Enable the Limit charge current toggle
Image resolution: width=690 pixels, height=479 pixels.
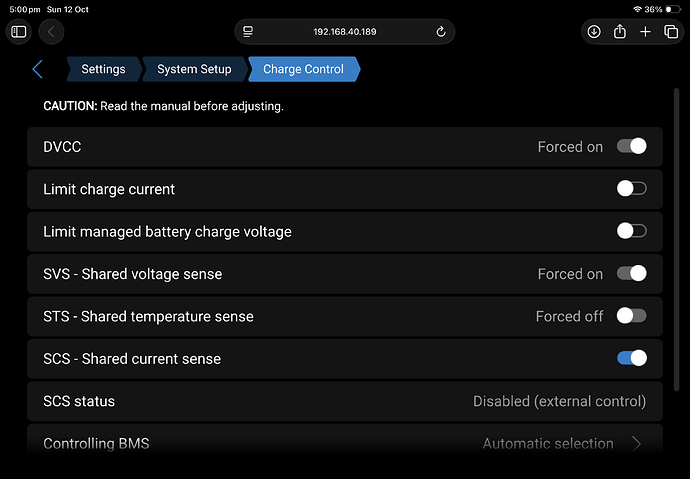coord(631,189)
